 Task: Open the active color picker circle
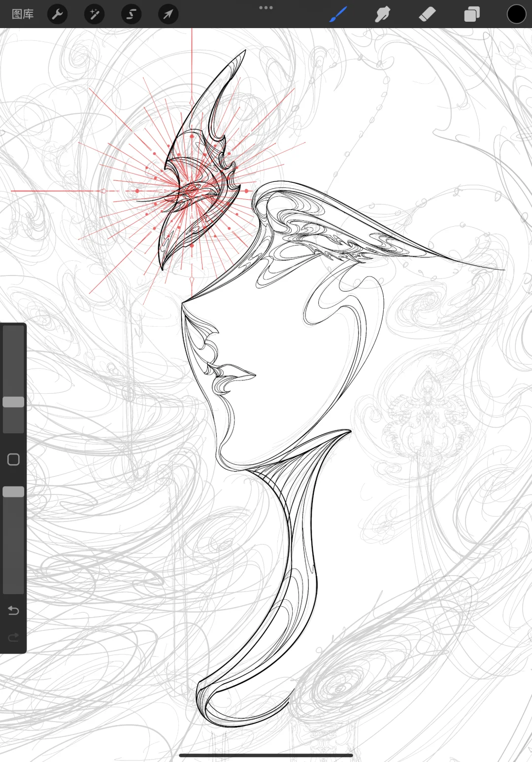516,14
